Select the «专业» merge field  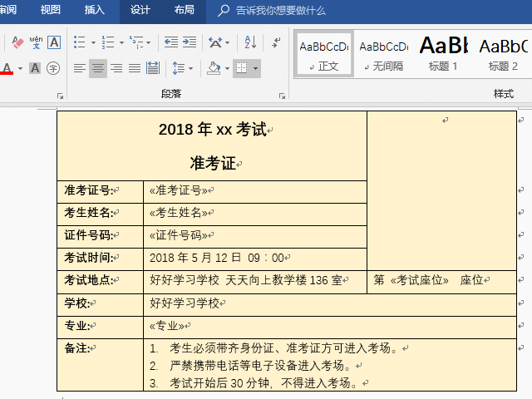[167, 326]
